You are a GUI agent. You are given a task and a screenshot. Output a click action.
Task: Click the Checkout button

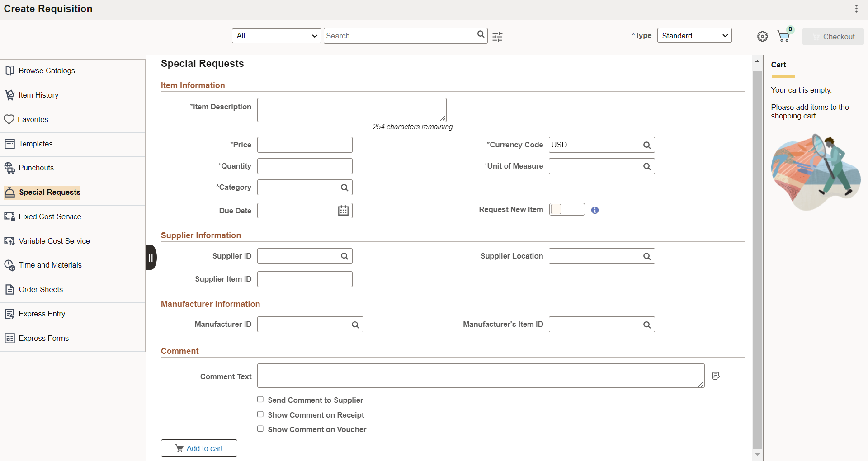(x=833, y=37)
